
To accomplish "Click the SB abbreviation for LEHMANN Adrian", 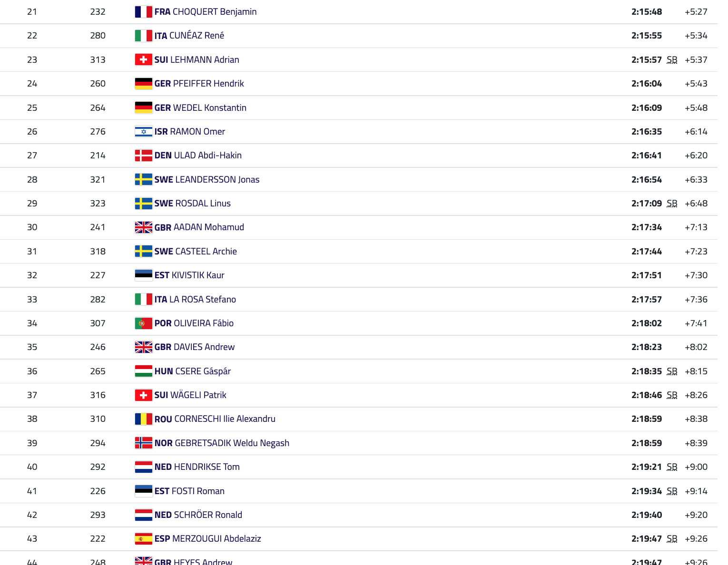I will click(x=672, y=60).
